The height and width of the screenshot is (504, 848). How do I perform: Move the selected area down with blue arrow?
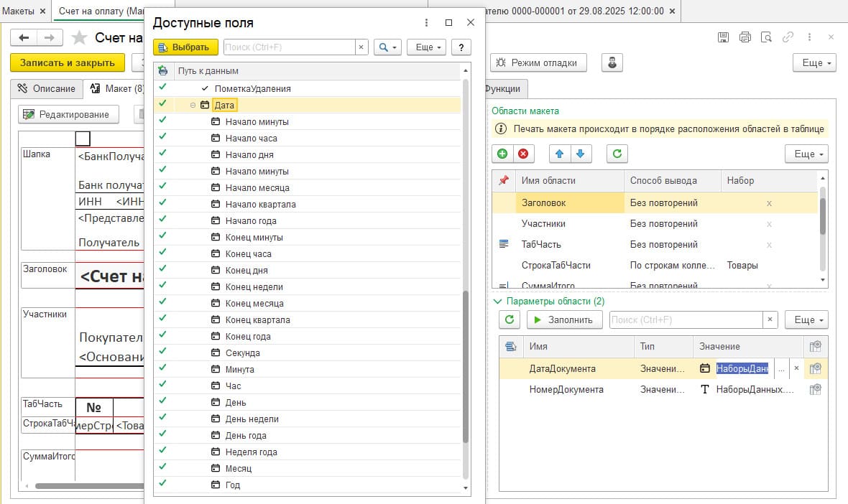tap(581, 154)
